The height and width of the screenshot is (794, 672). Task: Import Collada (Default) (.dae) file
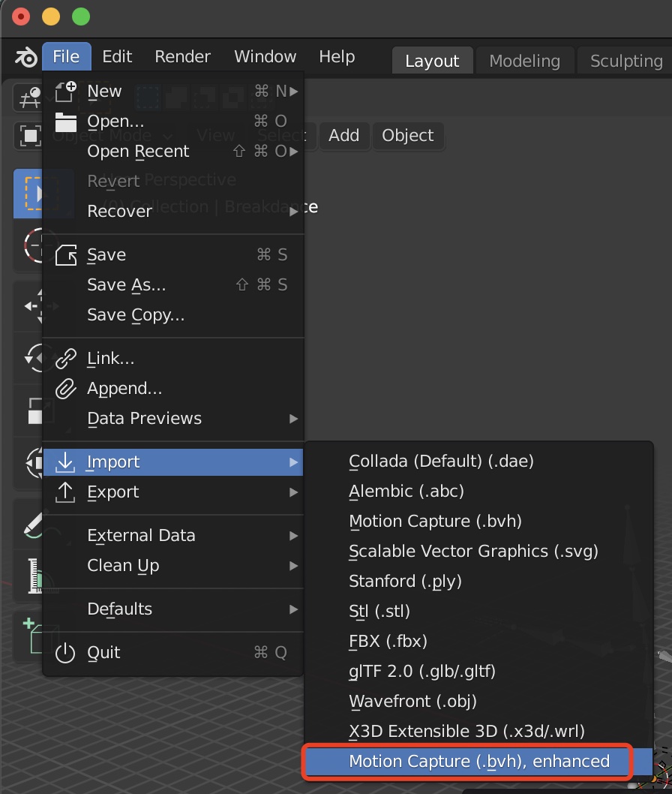pyautogui.click(x=478, y=461)
